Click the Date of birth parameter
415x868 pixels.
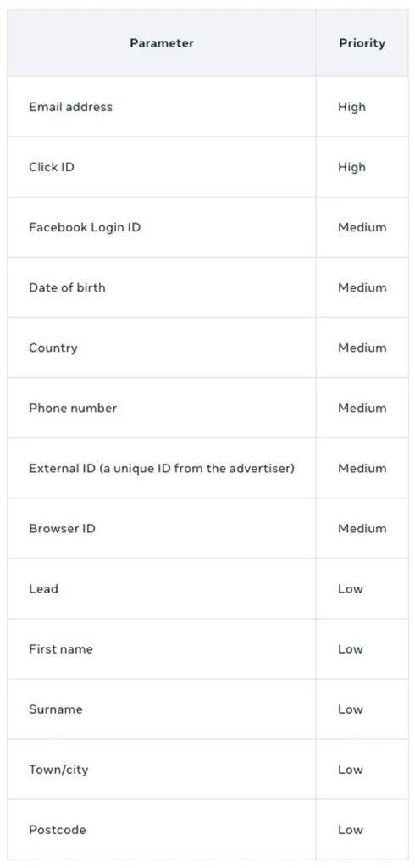67,287
